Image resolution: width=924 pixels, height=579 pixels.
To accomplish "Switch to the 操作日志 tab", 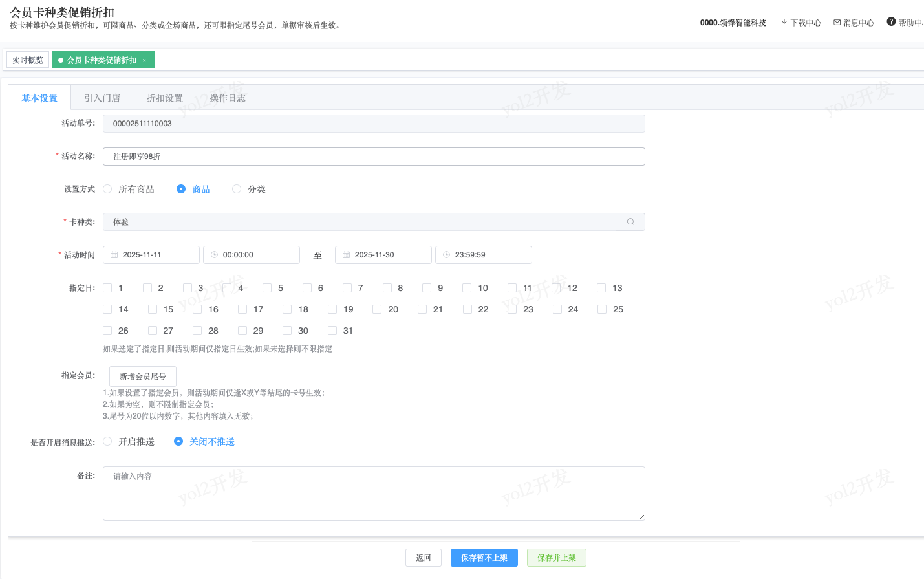I will click(228, 98).
